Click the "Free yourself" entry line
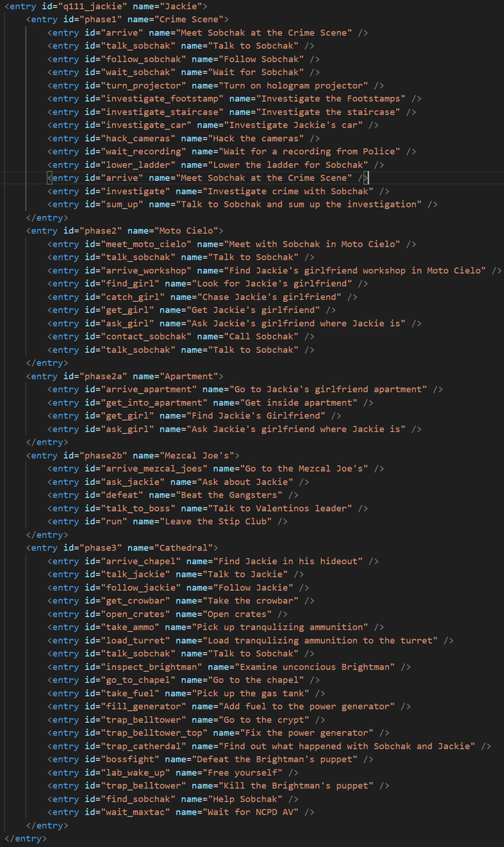Viewport: 504px width, 847px height. coord(173,772)
